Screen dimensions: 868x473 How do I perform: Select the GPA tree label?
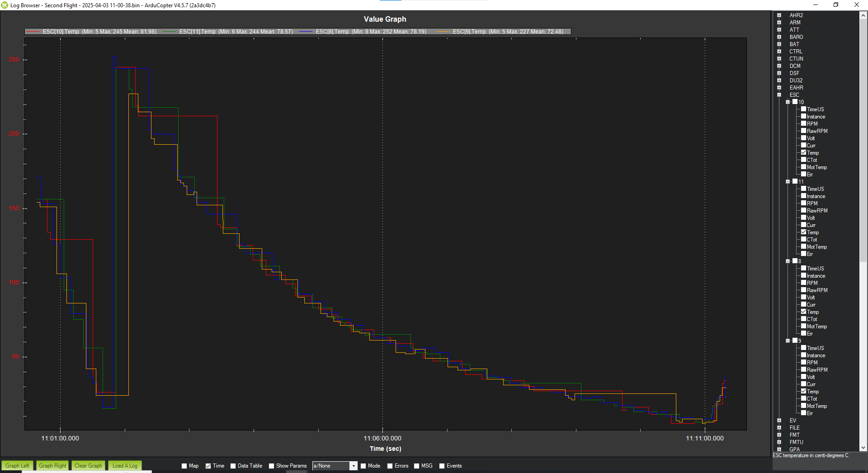click(794, 449)
